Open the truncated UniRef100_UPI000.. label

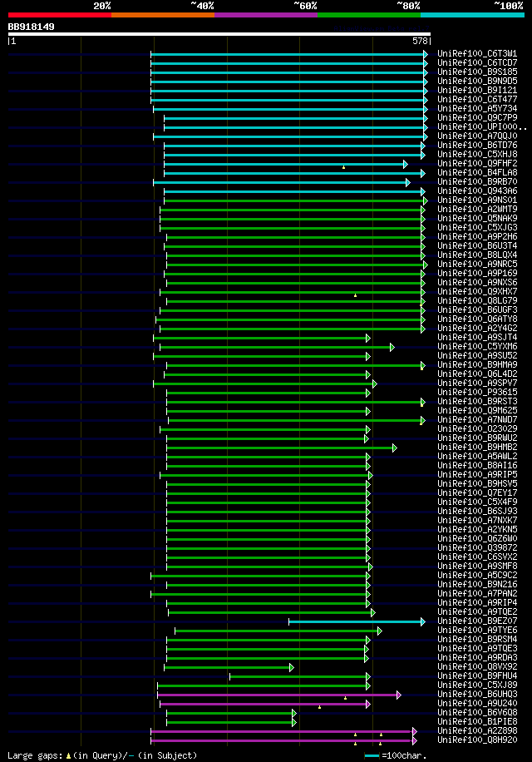pos(482,126)
